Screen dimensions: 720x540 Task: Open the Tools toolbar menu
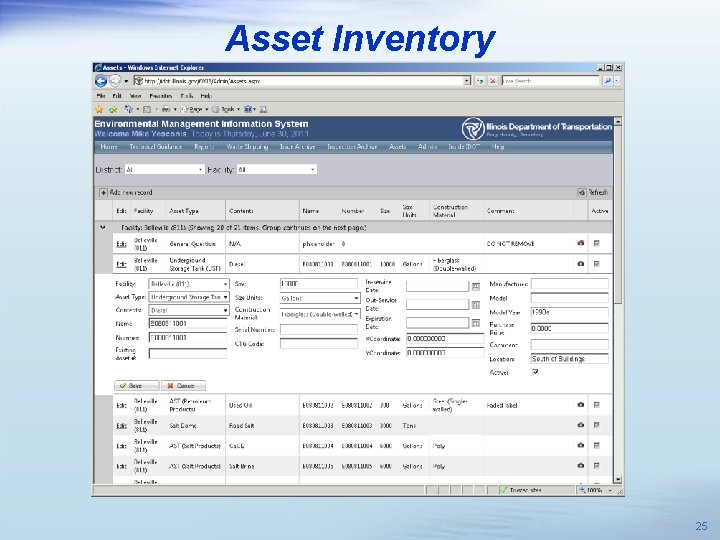226,109
